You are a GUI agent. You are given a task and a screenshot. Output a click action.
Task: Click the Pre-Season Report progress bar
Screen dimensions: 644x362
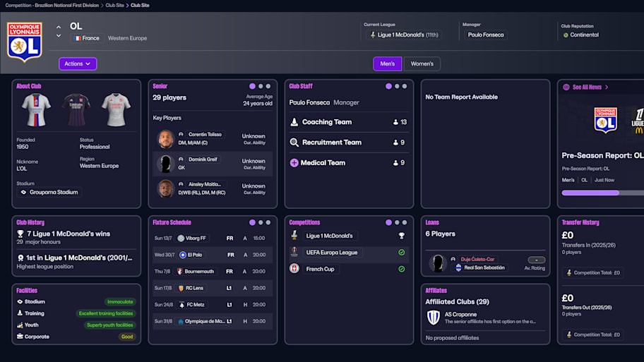tap(602, 193)
